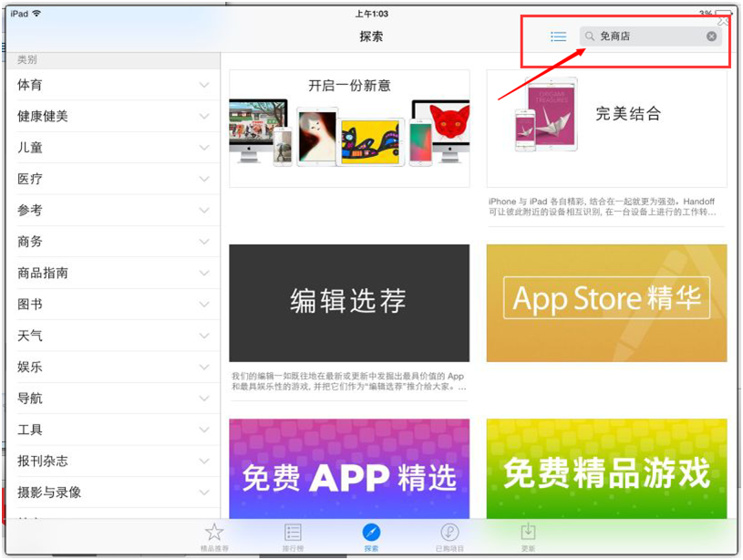Select the 天气 category label
Viewport: 743px width, 560px height.
click(30, 336)
